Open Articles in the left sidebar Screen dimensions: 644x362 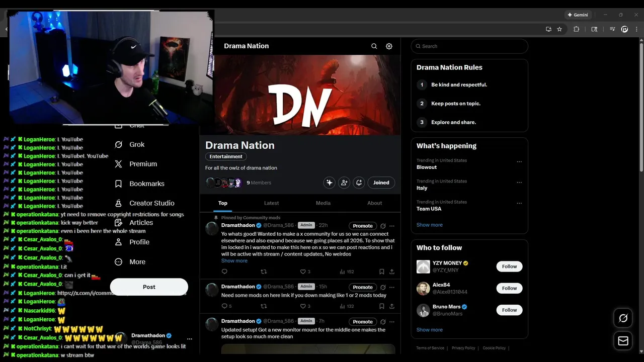[x=135, y=222]
